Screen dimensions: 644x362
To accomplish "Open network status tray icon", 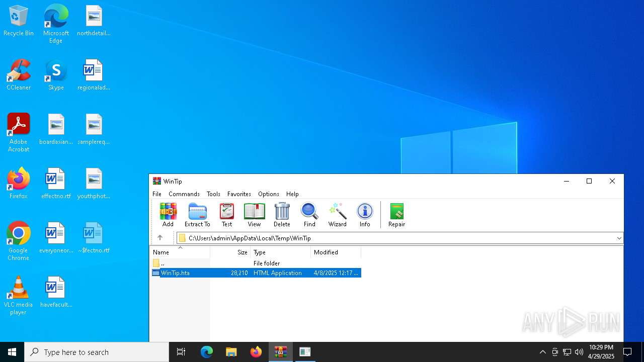I will (567, 352).
